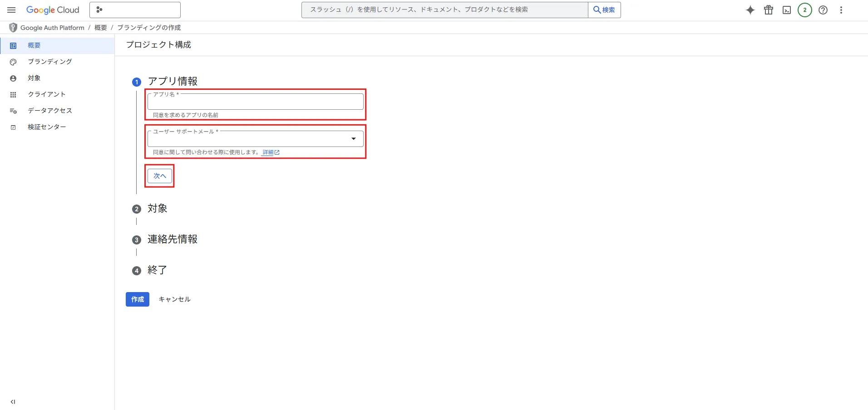Jump to step 4 終了
Viewport: 868px width, 410px height.
click(x=158, y=270)
